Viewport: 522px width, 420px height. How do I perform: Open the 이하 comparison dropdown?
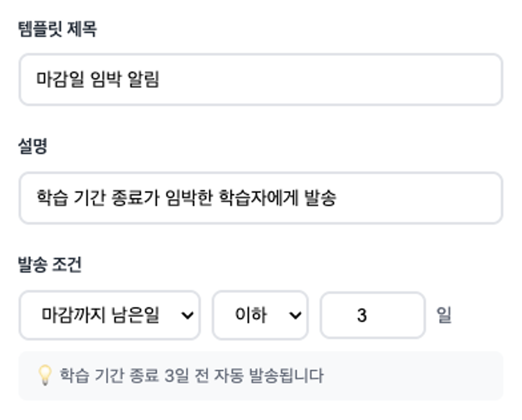point(259,315)
